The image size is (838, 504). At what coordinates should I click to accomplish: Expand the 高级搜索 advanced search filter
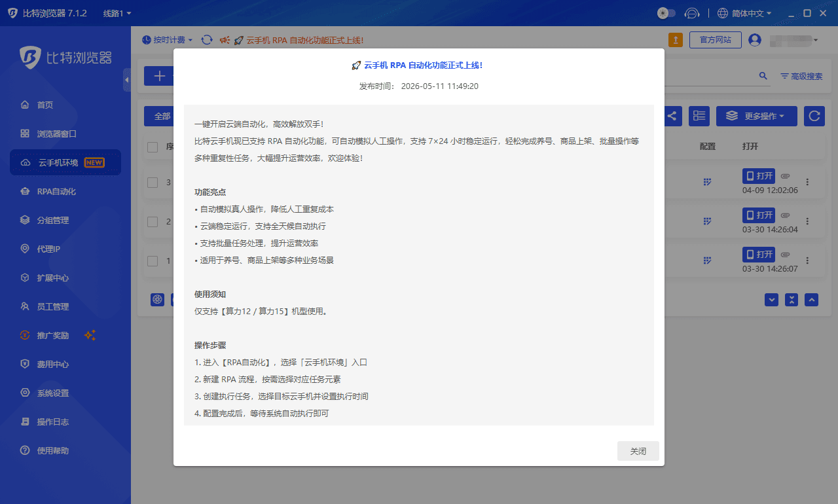click(801, 76)
